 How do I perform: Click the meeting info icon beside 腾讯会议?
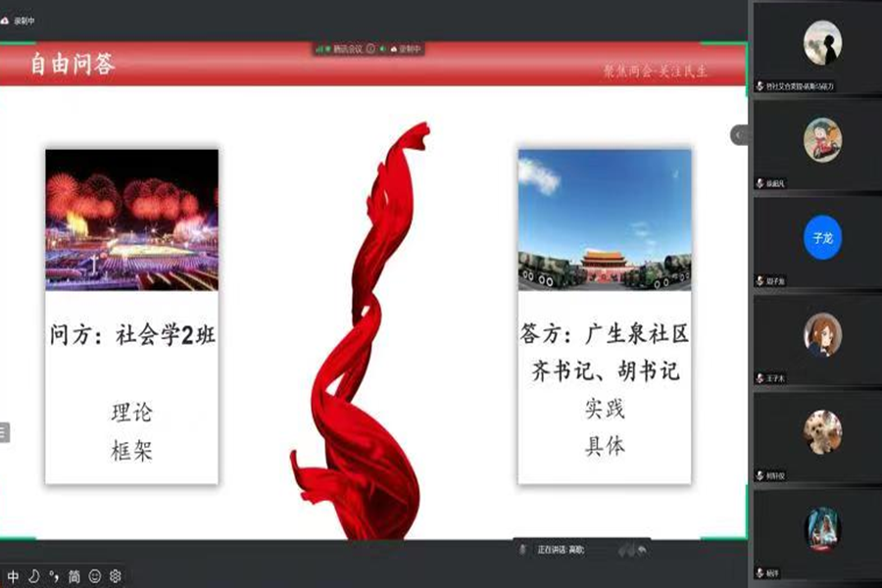tap(370, 48)
